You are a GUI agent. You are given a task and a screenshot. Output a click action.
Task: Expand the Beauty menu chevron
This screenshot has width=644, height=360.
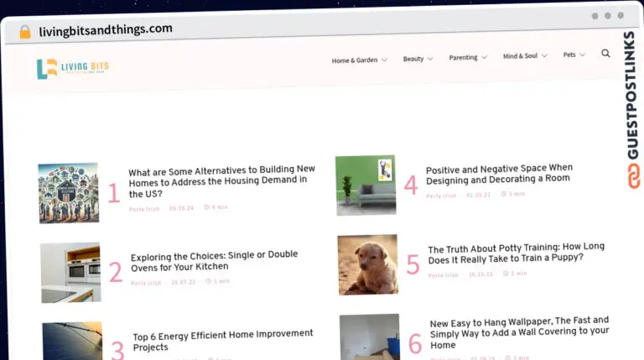(x=430, y=59)
